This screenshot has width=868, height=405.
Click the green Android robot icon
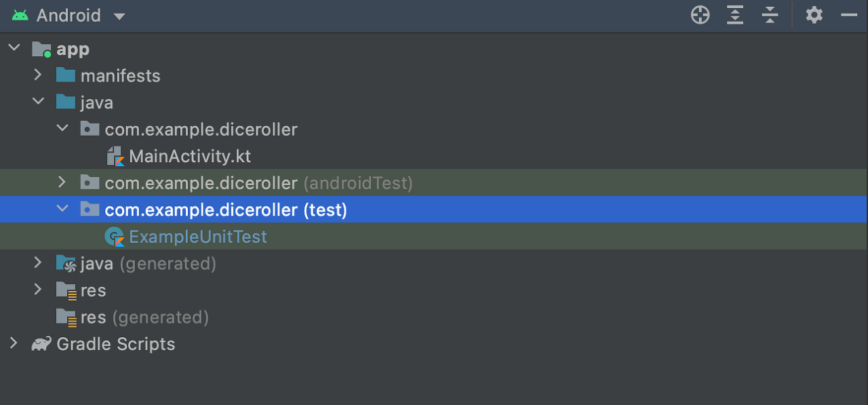point(20,15)
